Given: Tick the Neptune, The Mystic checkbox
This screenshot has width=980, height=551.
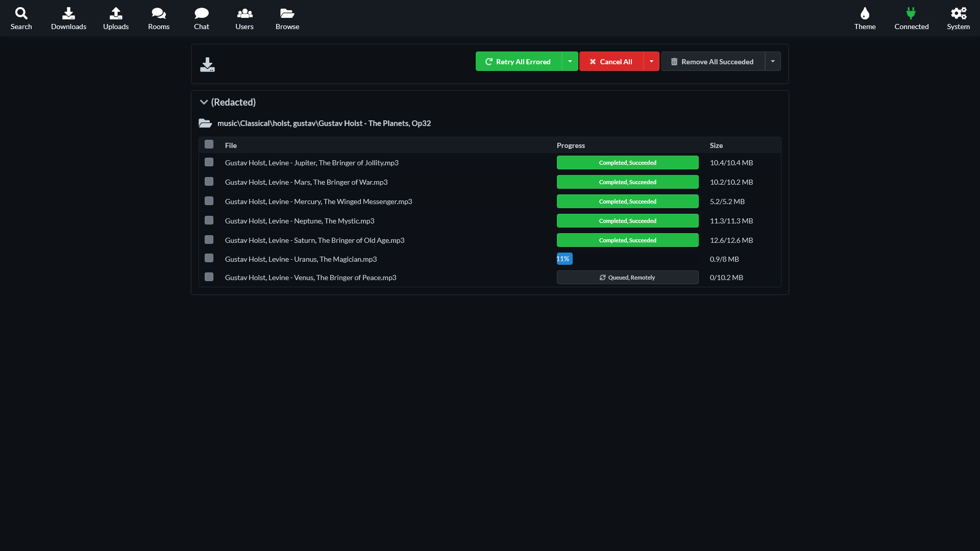Looking at the screenshot, I should [209, 220].
